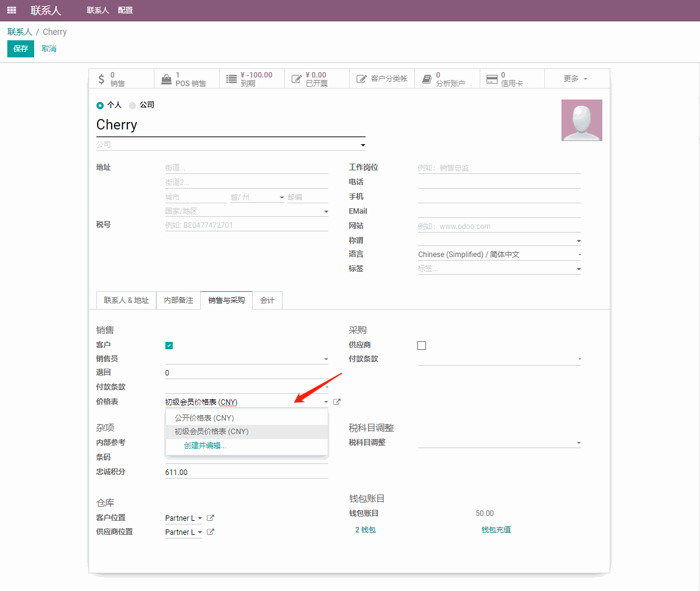Click the 保存 save button
The width and height of the screenshot is (700, 591).
click(21, 49)
